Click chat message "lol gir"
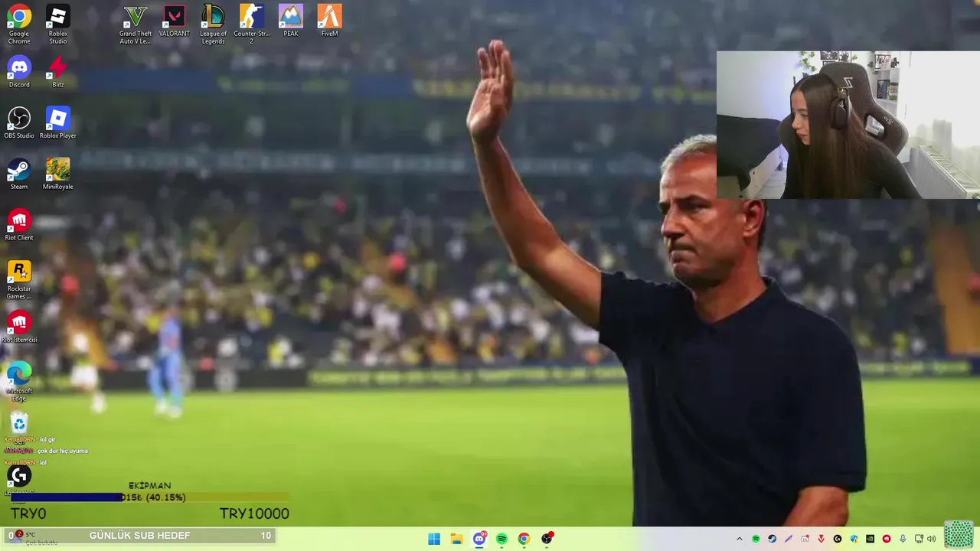Viewport: 980px width, 551px height. point(47,440)
